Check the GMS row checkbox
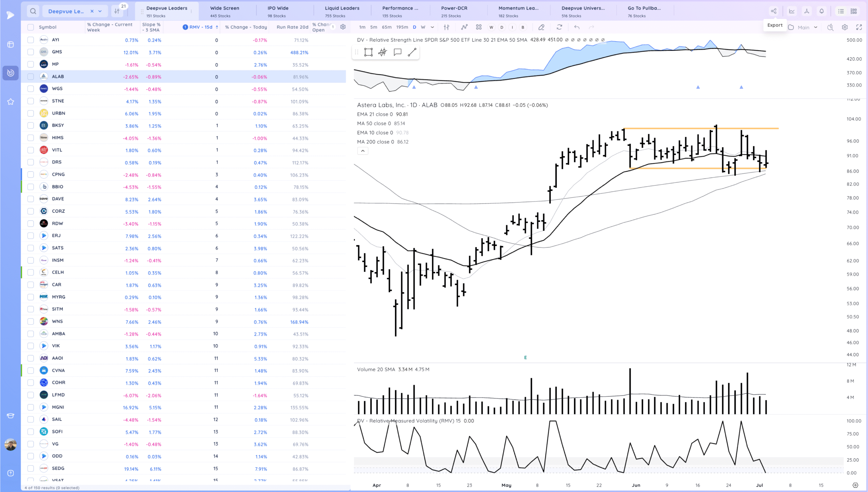This screenshot has height=492, width=868. point(31,52)
